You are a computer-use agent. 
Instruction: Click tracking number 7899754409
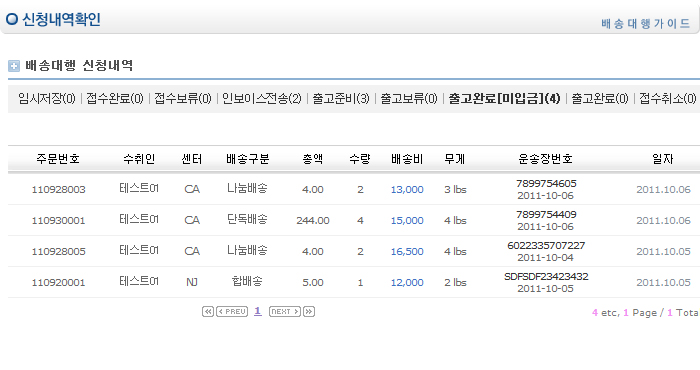[546, 214]
